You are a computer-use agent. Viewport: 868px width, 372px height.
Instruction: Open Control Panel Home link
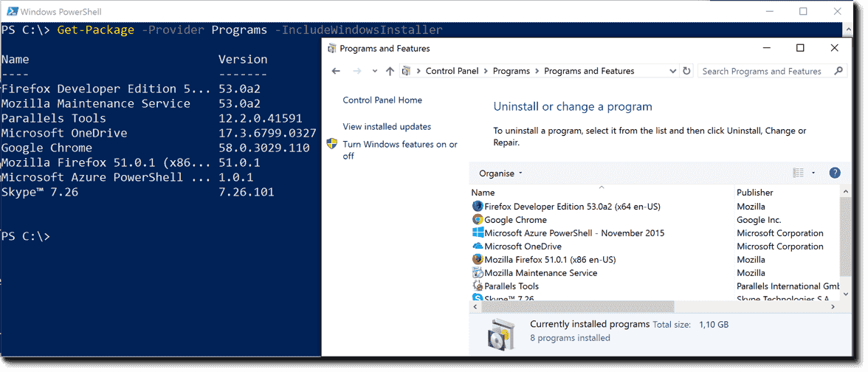point(382,100)
